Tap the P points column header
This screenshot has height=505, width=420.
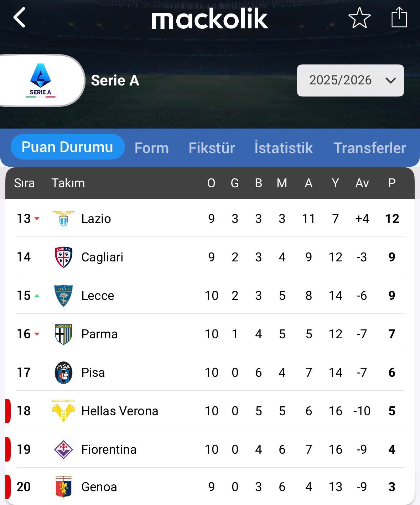392,183
